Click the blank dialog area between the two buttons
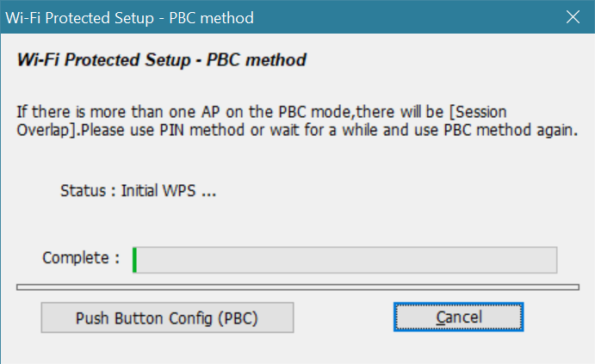This screenshot has width=595, height=364. [x=344, y=318]
